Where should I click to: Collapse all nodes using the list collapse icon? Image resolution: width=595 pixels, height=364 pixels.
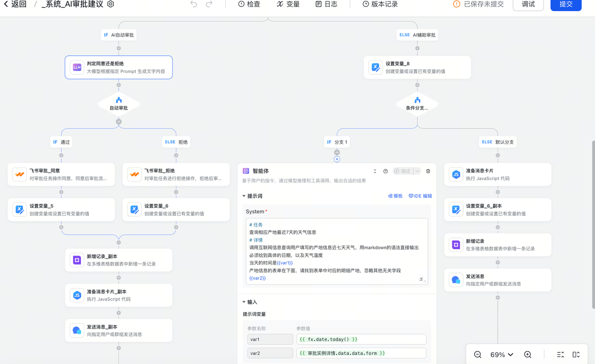[560, 355]
